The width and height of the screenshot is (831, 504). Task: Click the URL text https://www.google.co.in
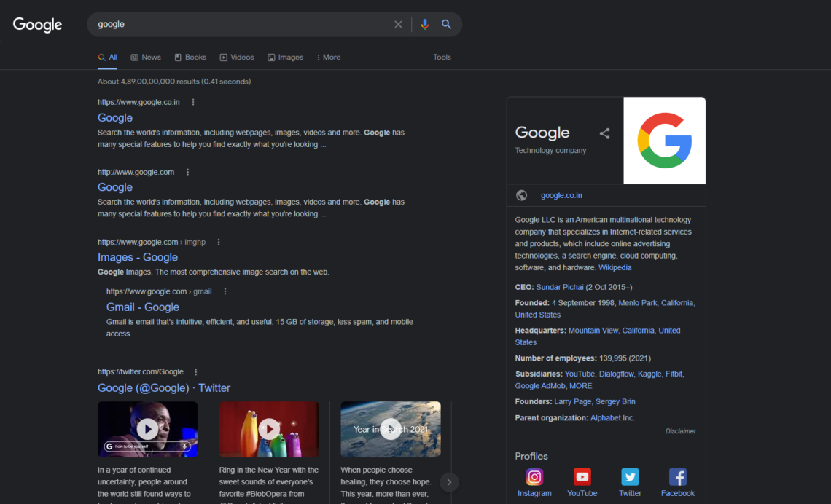(x=138, y=102)
